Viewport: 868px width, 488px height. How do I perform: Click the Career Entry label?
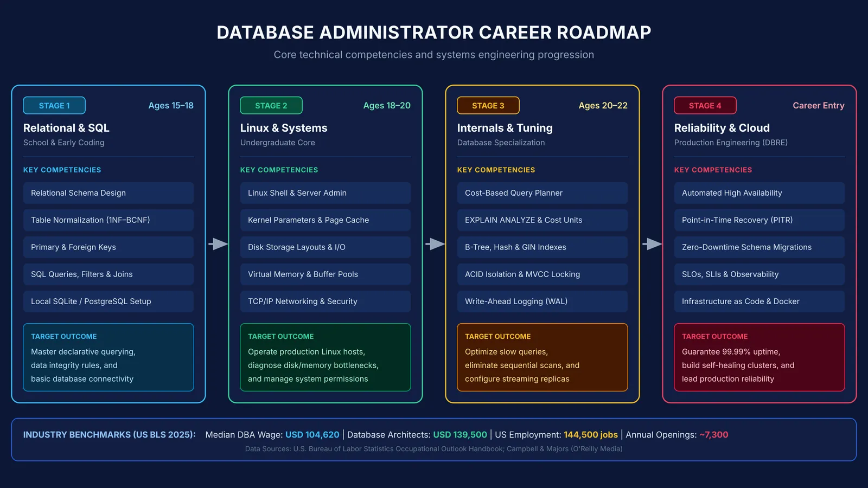point(819,106)
